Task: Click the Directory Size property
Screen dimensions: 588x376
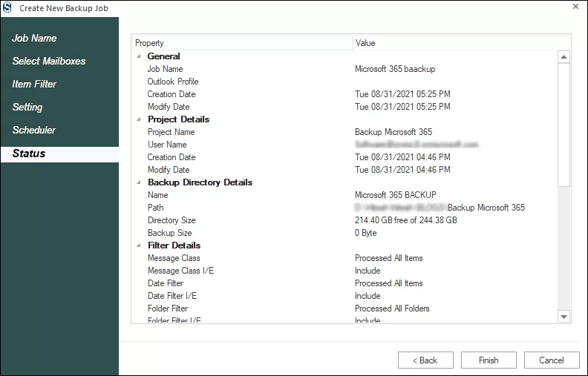Action: pos(171,220)
